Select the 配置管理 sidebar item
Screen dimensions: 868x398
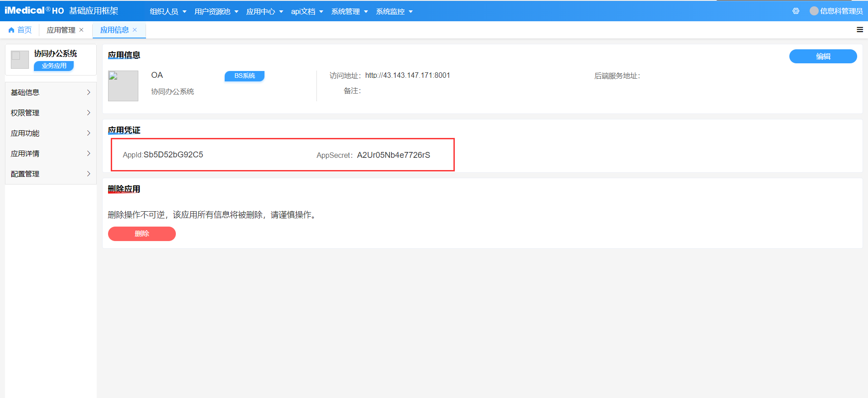pyautogui.click(x=51, y=174)
